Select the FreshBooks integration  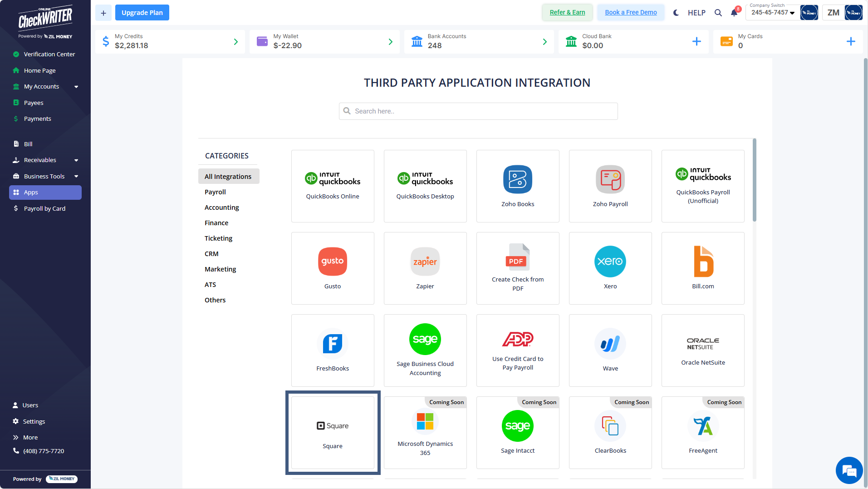click(x=333, y=350)
